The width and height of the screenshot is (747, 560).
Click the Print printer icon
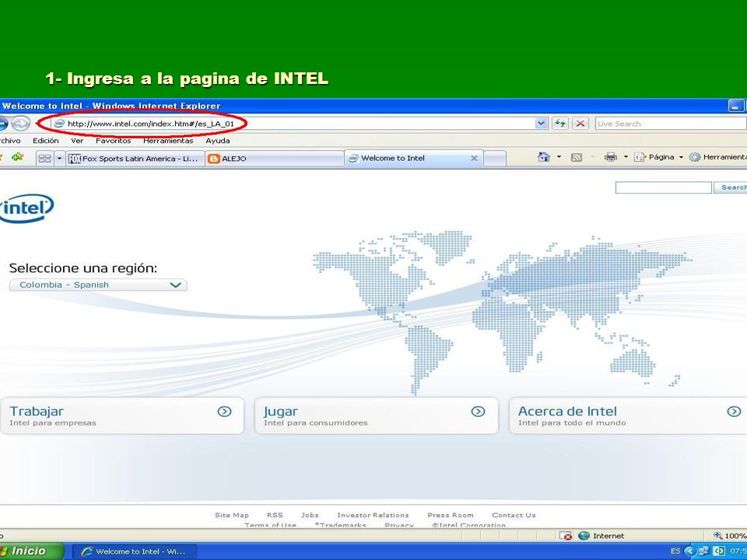[x=610, y=156]
